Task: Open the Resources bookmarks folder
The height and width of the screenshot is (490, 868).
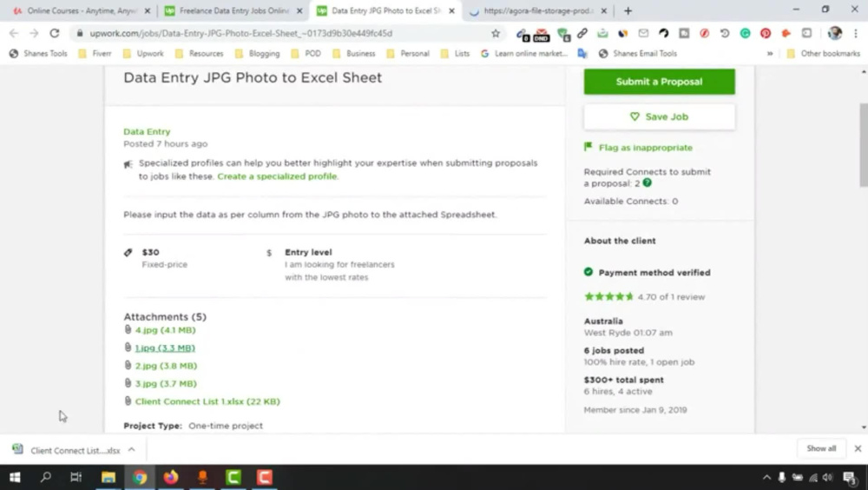Action: pos(200,53)
